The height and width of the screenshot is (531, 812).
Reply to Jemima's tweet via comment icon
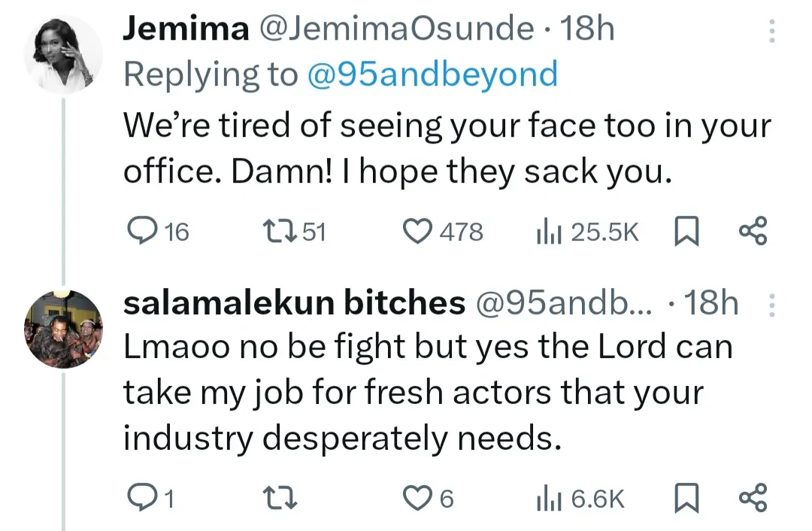pyautogui.click(x=138, y=232)
